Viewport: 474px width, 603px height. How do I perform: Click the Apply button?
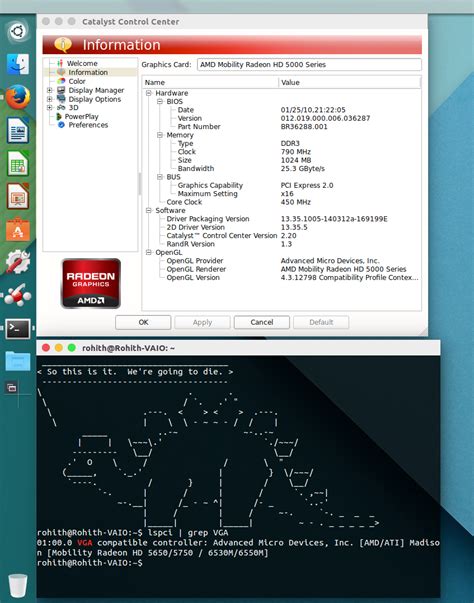(202, 322)
